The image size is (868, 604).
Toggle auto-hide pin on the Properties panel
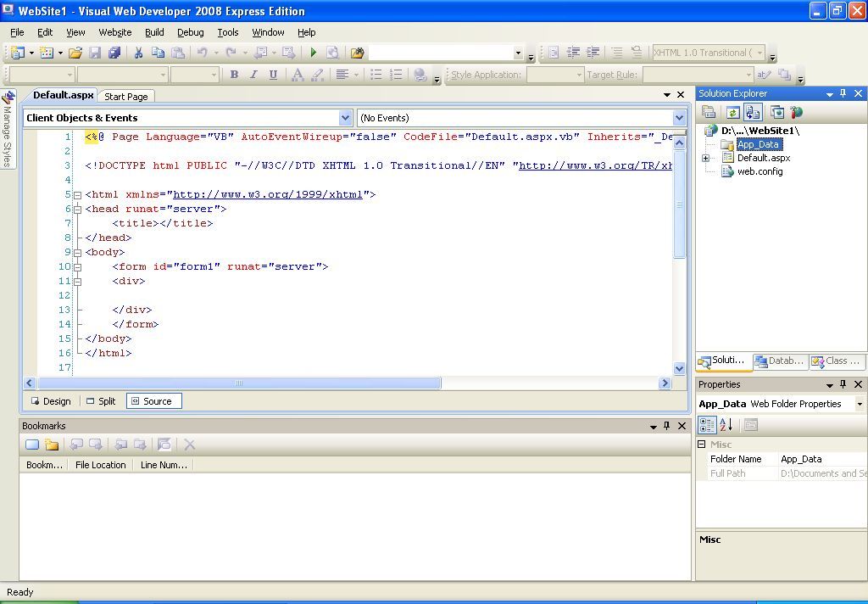click(x=843, y=384)
